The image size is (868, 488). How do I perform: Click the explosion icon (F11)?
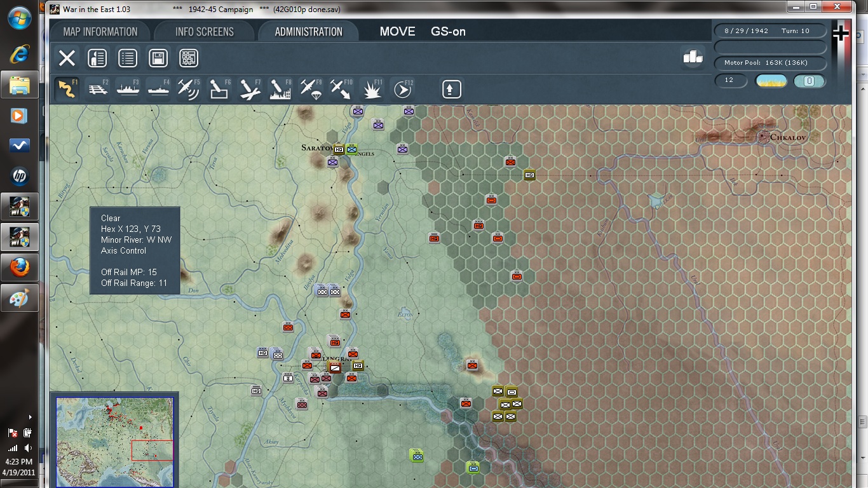click(x=372, y=89)
